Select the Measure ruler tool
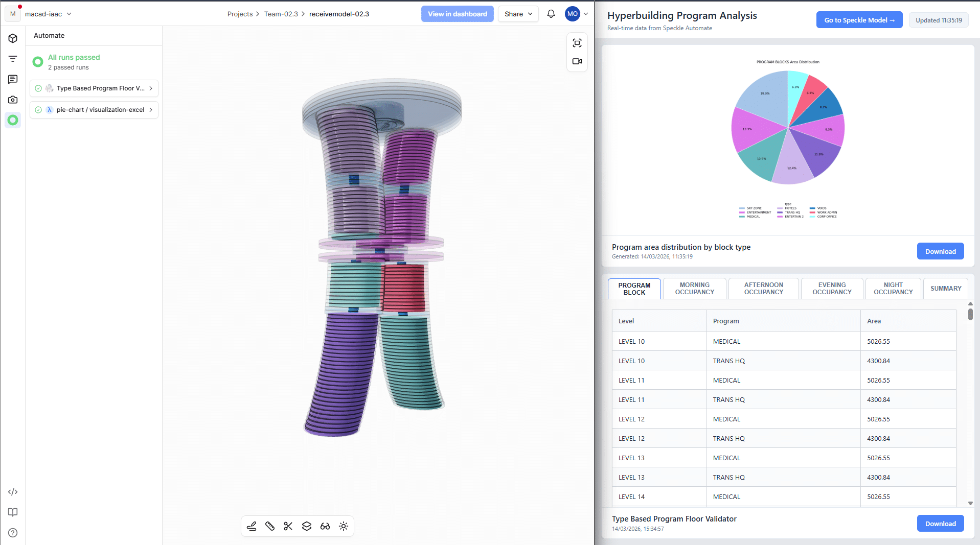 (270, 526)
